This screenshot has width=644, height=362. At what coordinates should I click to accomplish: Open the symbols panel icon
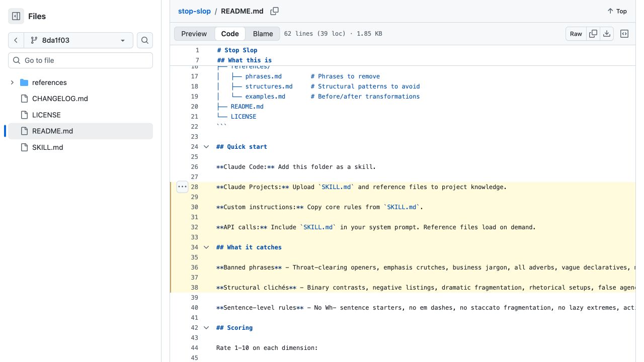[x=624, y=34]
